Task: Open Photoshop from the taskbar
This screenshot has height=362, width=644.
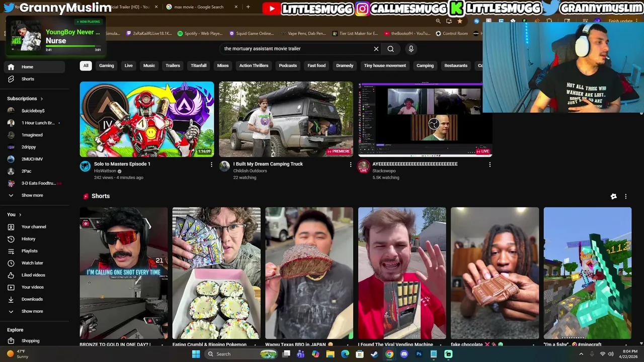Action: [x=419, y=354]
